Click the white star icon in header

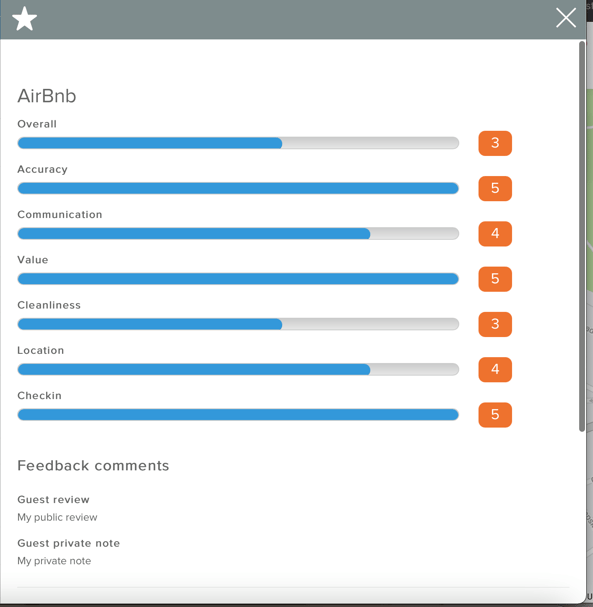click(x=24, y=19)
